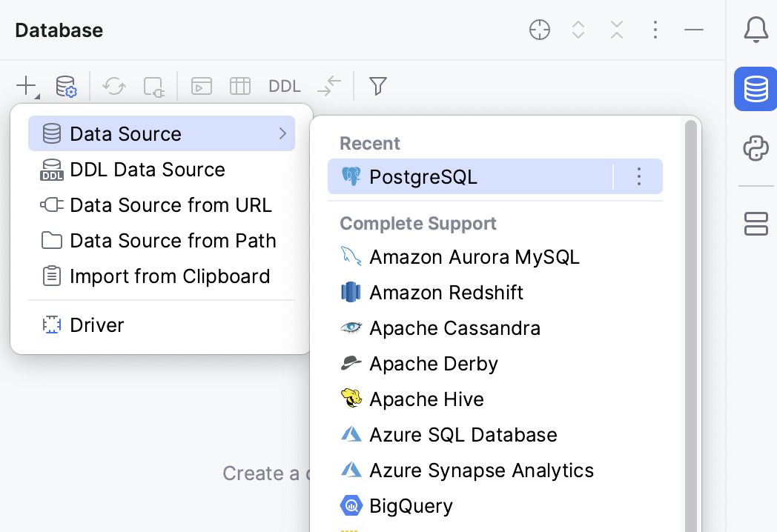Select DDL Data Source menu entry

tap(147, 170)
